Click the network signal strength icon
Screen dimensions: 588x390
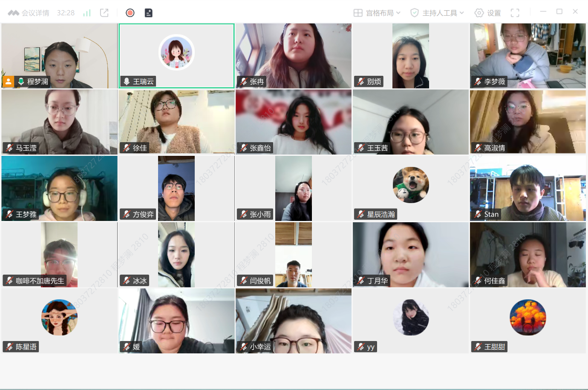point(87,13)
